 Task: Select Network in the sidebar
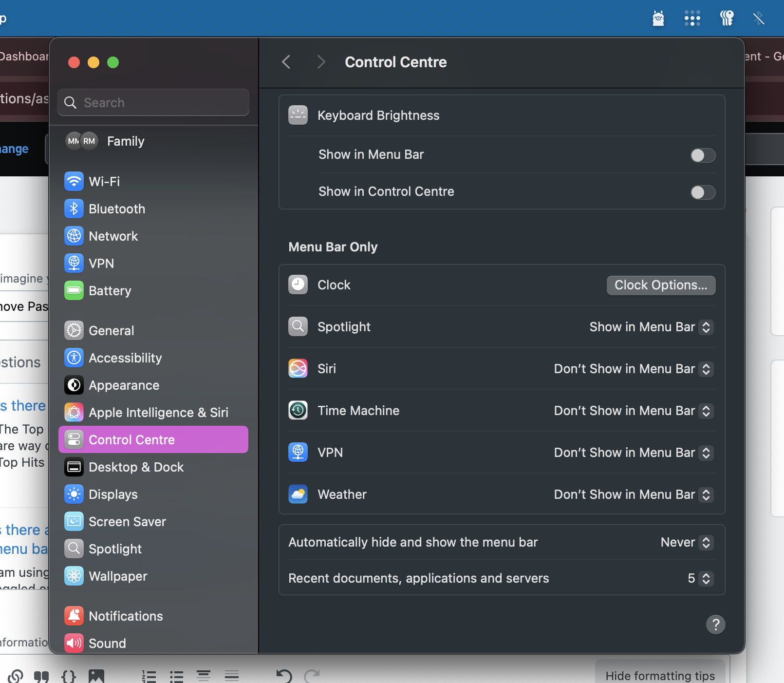pyautogui.click(x=153, y=236)
